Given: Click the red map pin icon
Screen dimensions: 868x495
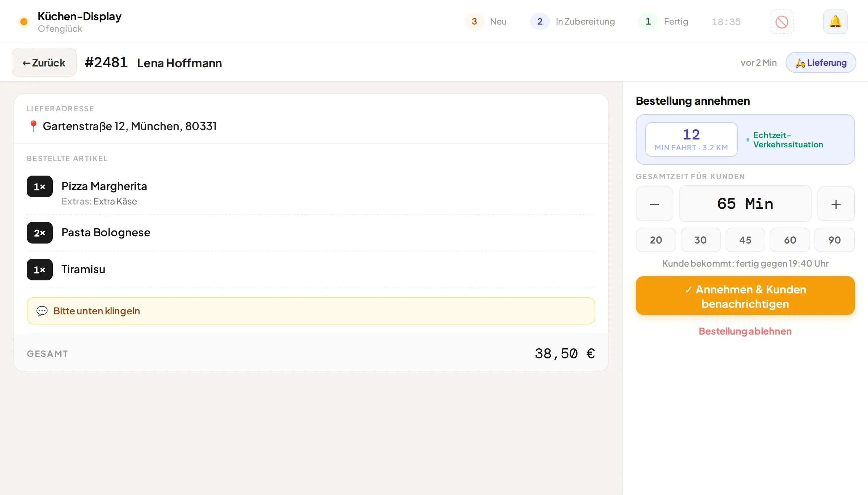Looking at the screenshot, I should [33, 126].
